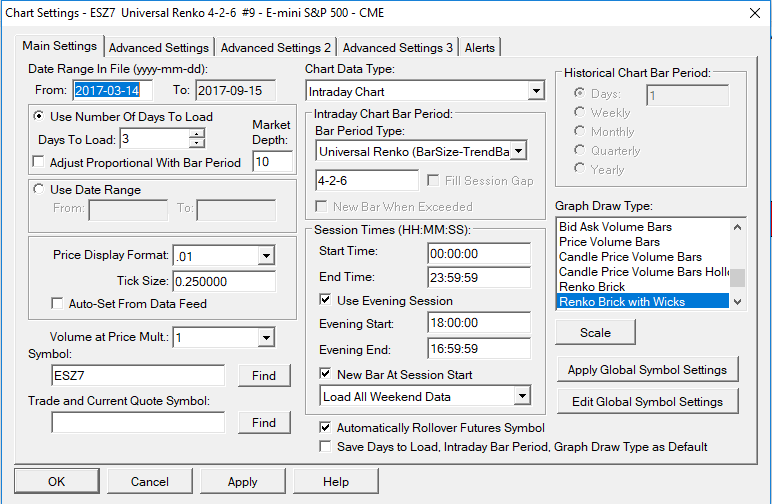Click the Trade and Current Quote Symbol field
The height and width of the screenshot is (504, 772).
138,422
